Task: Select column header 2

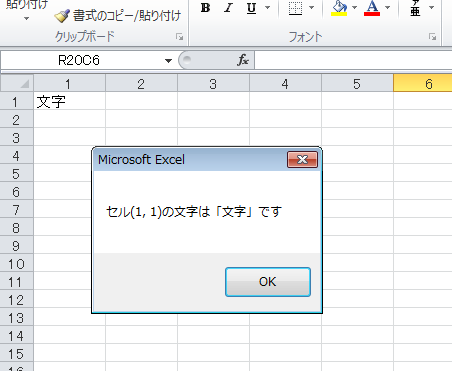Action: (x=141, y=84)
